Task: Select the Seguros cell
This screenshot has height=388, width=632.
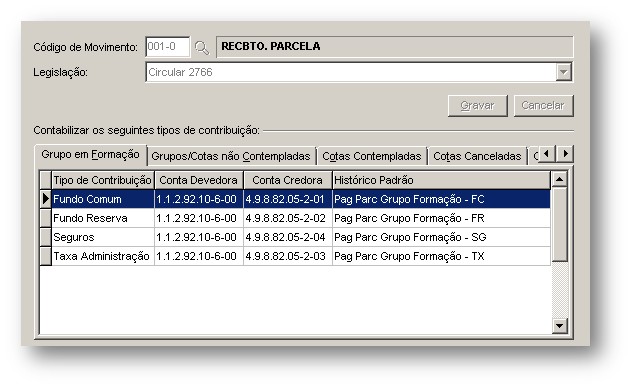Action: click(103, 237)
